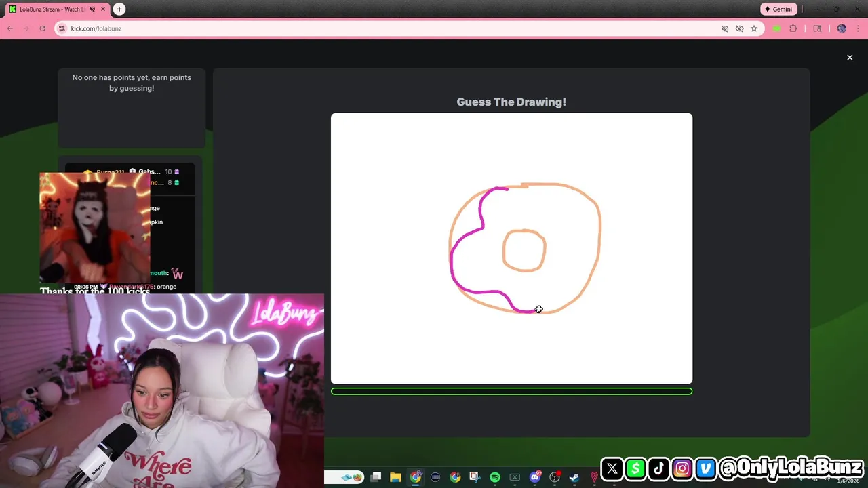Open Discord from the taskbar
Viewport: 868px width, 488px height.
[x=535, y=477]
